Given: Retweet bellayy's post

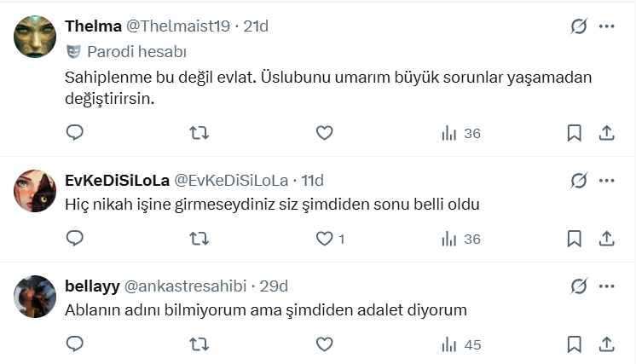Looking at the screenshot, I should [x=199, y=344].
